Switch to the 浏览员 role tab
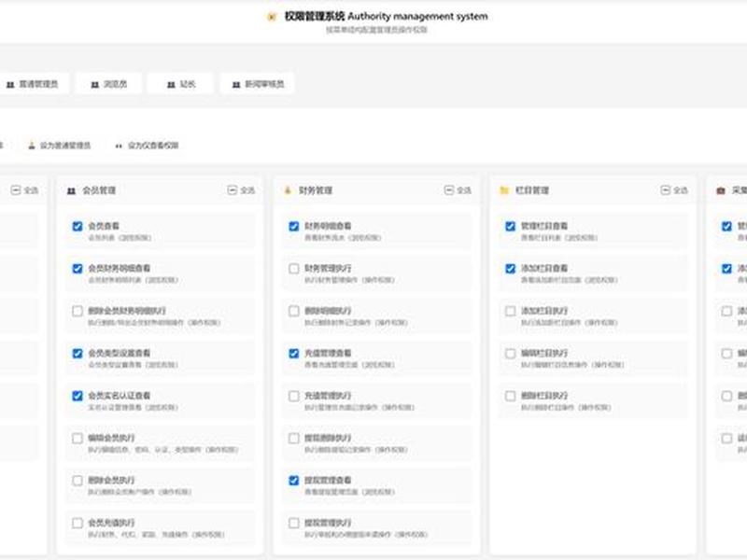 [109, 84]
